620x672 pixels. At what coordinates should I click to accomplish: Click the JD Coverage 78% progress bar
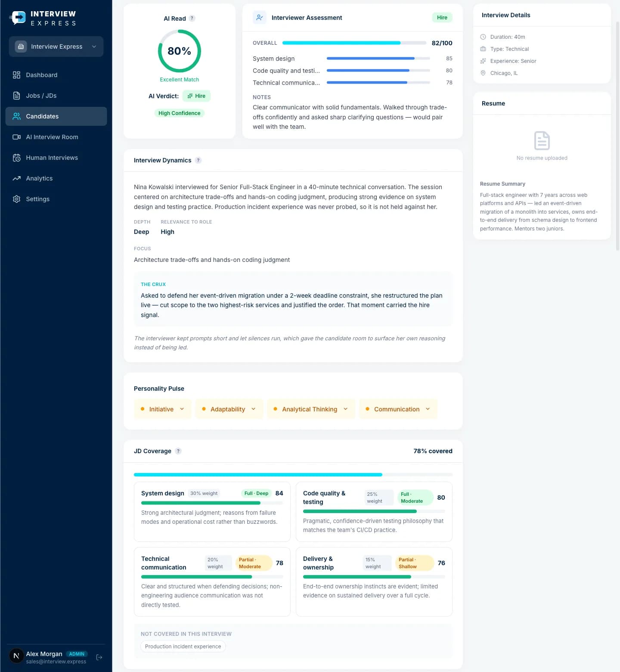coord(293,475)
